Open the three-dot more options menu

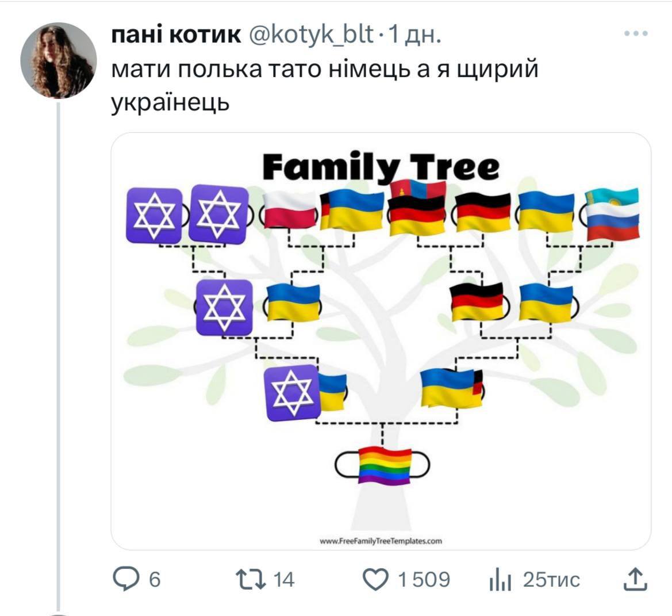[x=636, y=34]
